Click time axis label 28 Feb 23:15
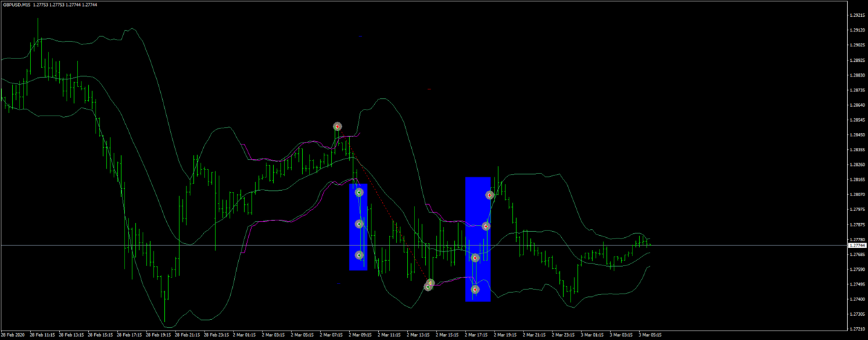This screenshot has height=340, width=868. (216, 335)
